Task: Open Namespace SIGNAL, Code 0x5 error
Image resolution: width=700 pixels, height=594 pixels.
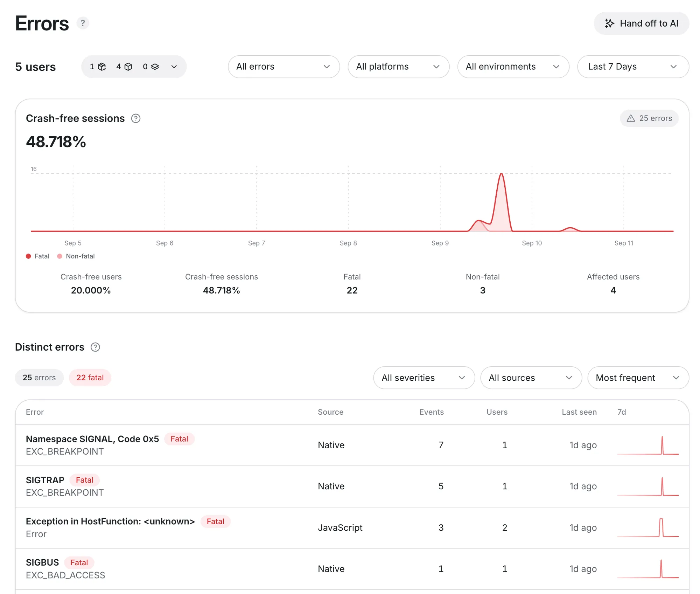Action: pos(352,445)
